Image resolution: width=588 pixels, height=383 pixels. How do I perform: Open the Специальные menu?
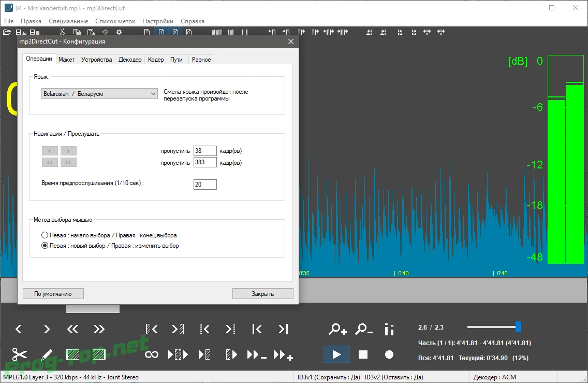(x=68, y=21)
